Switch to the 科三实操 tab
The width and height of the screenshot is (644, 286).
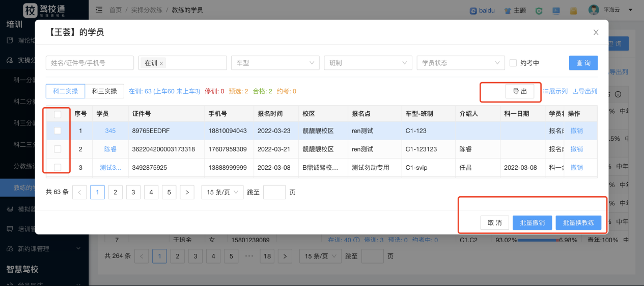tap(104, 91)
